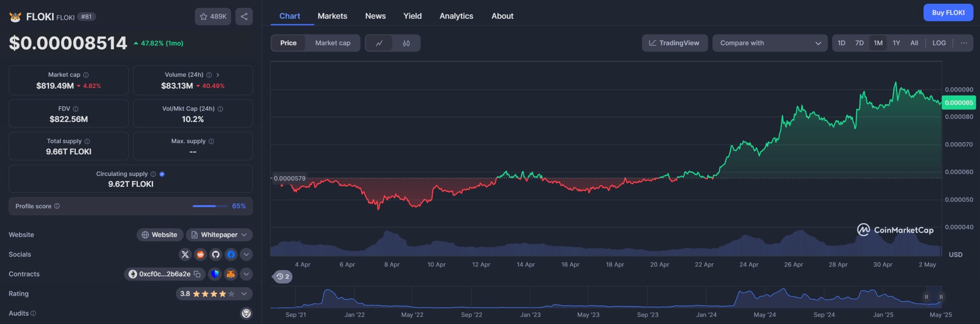Viewport: 980px width, 324px height.
Task: Open the audit badge icon in Audits row
Action: (x=246, y=313)
